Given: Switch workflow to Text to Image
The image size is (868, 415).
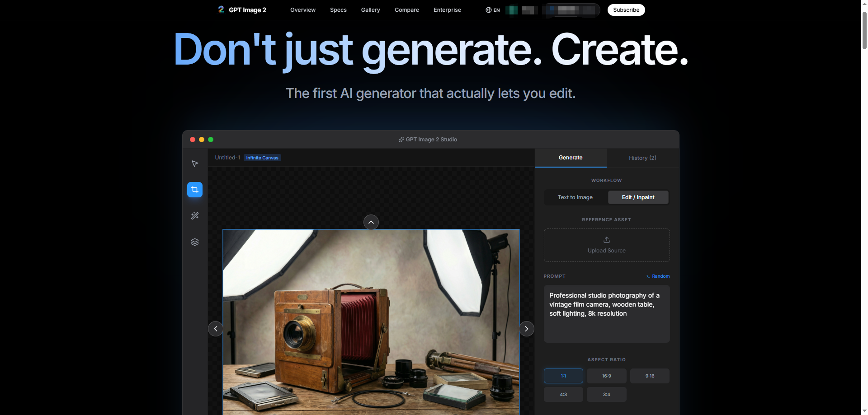Looking at the screenshot, I should 575,197.
